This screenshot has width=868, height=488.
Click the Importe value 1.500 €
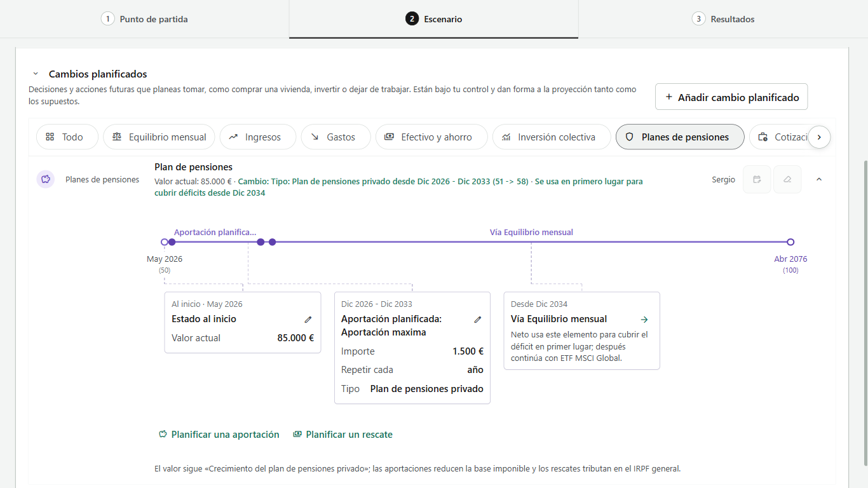468,351
